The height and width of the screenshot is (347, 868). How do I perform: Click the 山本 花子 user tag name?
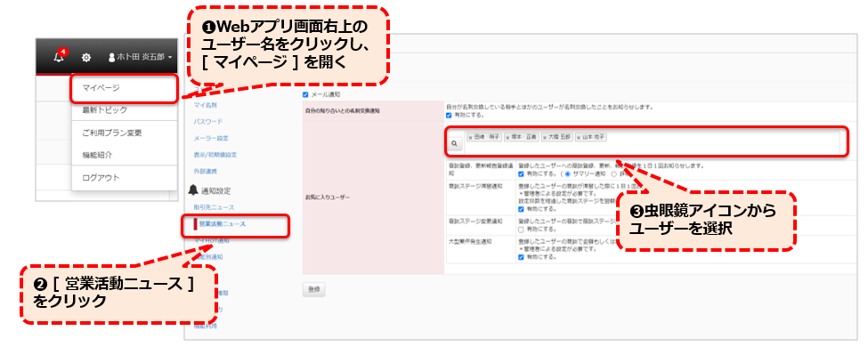[594, 137]
